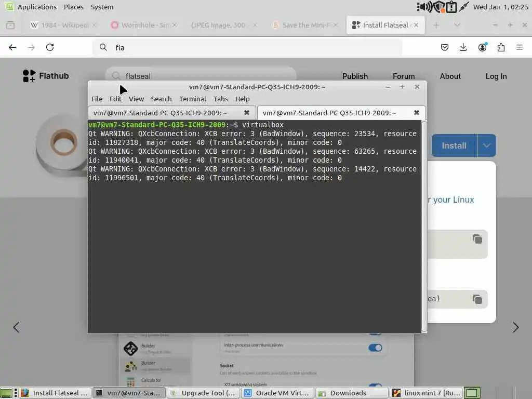This screenshot has height=399, width=532.
Task: Switch to the first terminal tab
Action: (x=171, y=113)
